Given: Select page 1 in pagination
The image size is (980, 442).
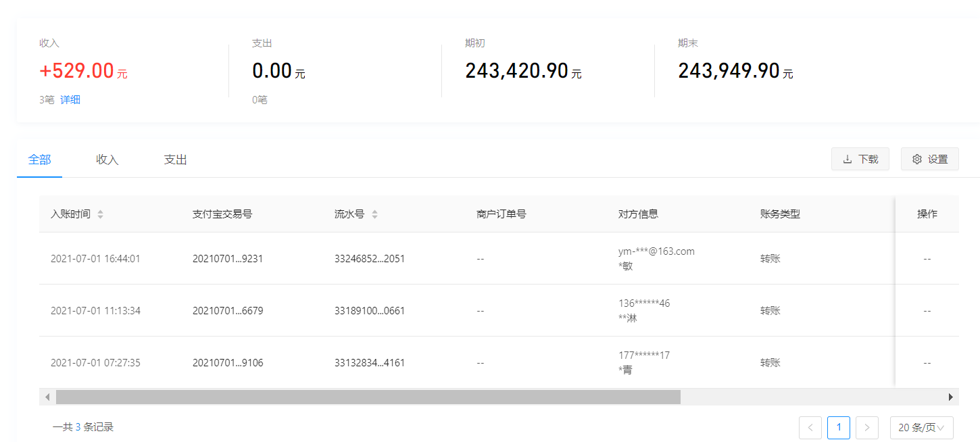Looking at the screenshot, I should tap(839, 427).
